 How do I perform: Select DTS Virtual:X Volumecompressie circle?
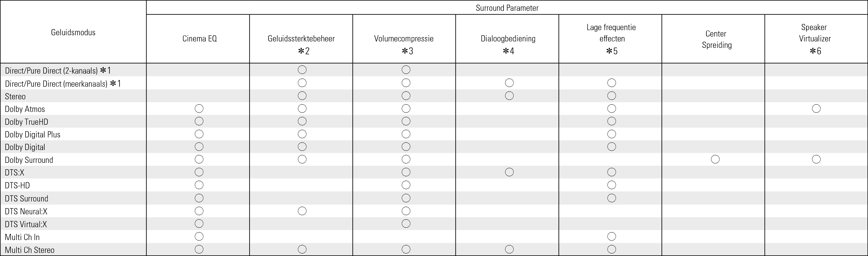point(406,224)
